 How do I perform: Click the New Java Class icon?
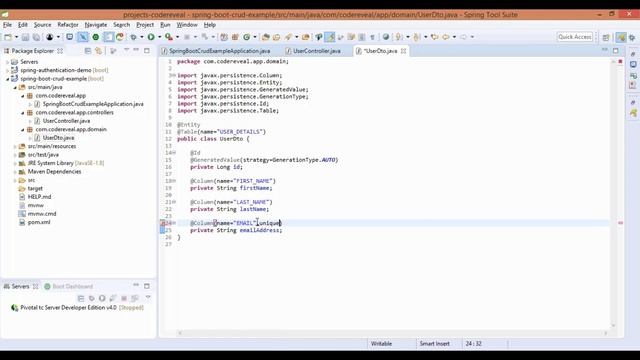(x=247, y=37)
